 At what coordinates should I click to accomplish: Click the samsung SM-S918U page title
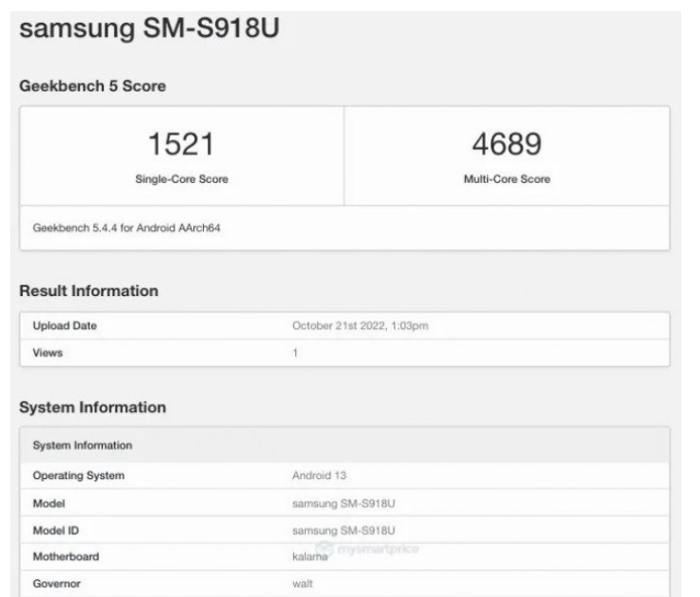[x=150, y=28]
